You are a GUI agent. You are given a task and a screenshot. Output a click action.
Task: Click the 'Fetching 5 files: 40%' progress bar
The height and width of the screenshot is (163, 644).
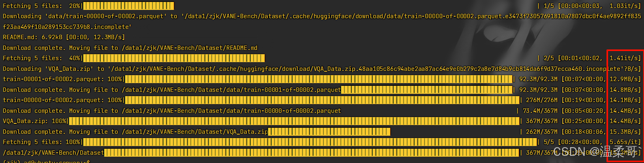[174, 58]
